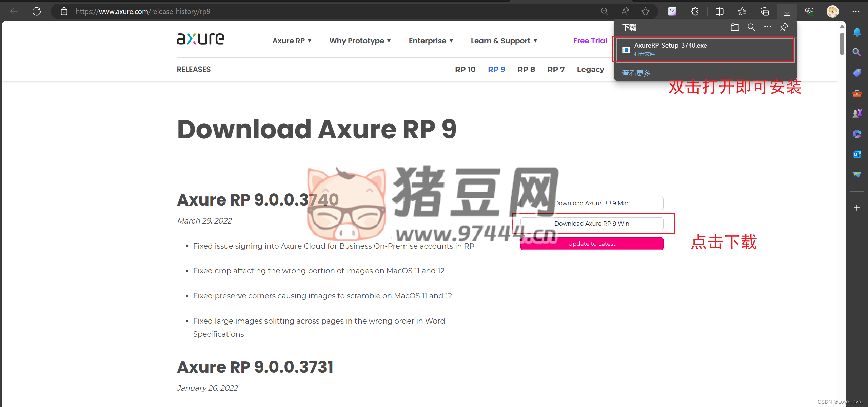Click the Axure logo
Screen dimensions: 868x407
coord(200,39)
